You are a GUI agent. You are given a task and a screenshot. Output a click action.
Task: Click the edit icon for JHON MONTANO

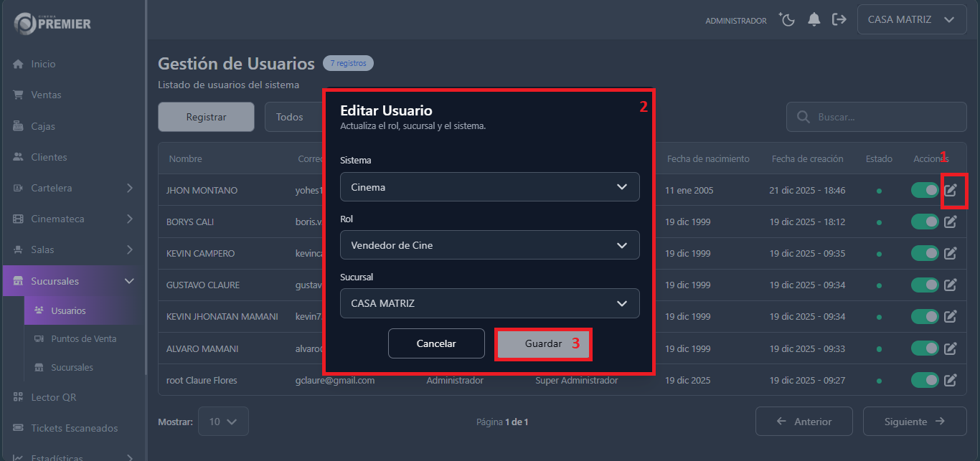951,190
